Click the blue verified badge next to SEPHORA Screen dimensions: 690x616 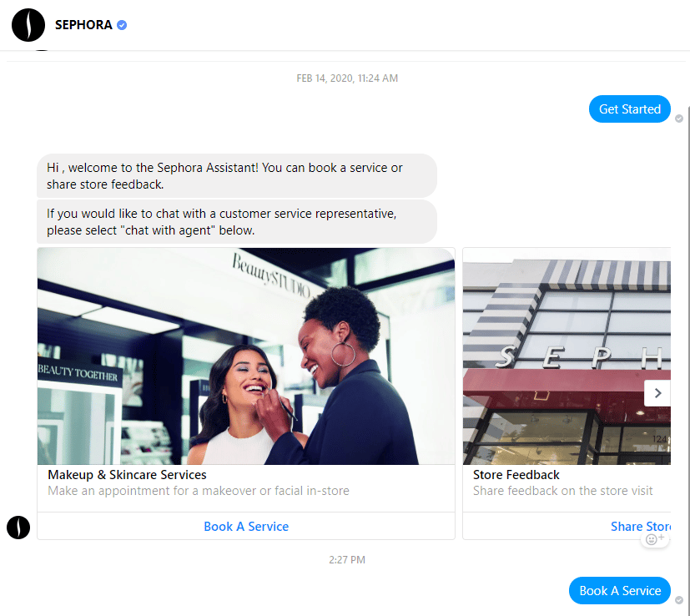click(123, 25)
